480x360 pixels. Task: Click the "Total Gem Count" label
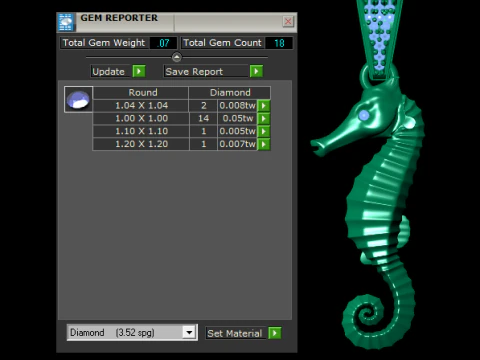(x=222, y=43)
